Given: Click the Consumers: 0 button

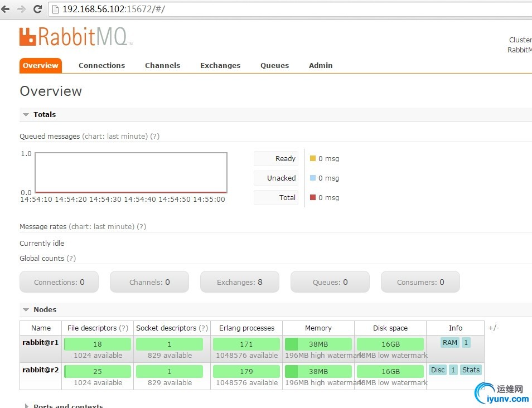Looking at the screenshot, I should pos(420,282).
